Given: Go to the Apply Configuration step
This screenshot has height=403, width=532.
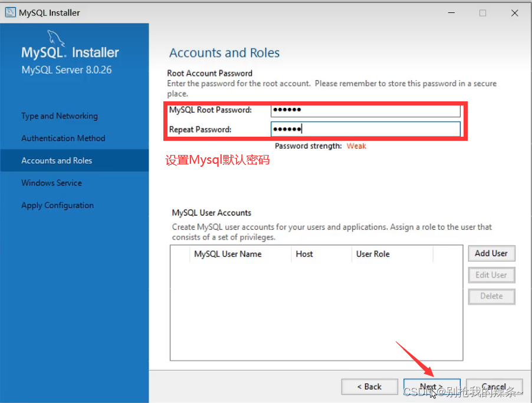Looking at the screenshot, I should (57, 206).
